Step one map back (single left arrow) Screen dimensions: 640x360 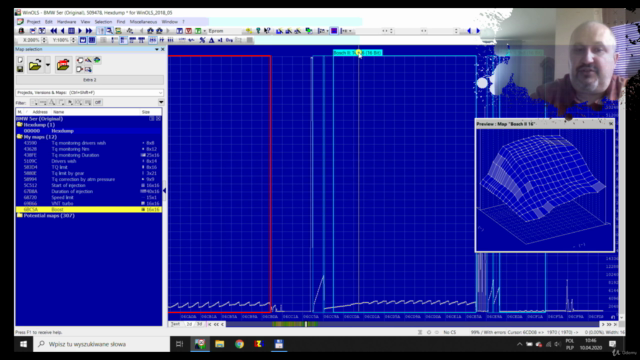62,31
